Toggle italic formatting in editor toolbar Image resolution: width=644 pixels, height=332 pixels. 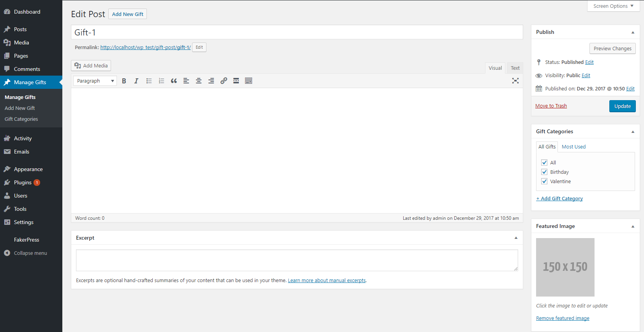coord(136,81)
